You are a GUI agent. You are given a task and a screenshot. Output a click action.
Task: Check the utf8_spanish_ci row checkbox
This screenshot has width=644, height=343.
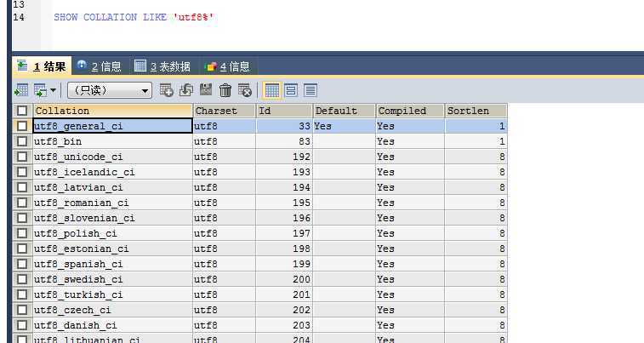click(22, 264)
